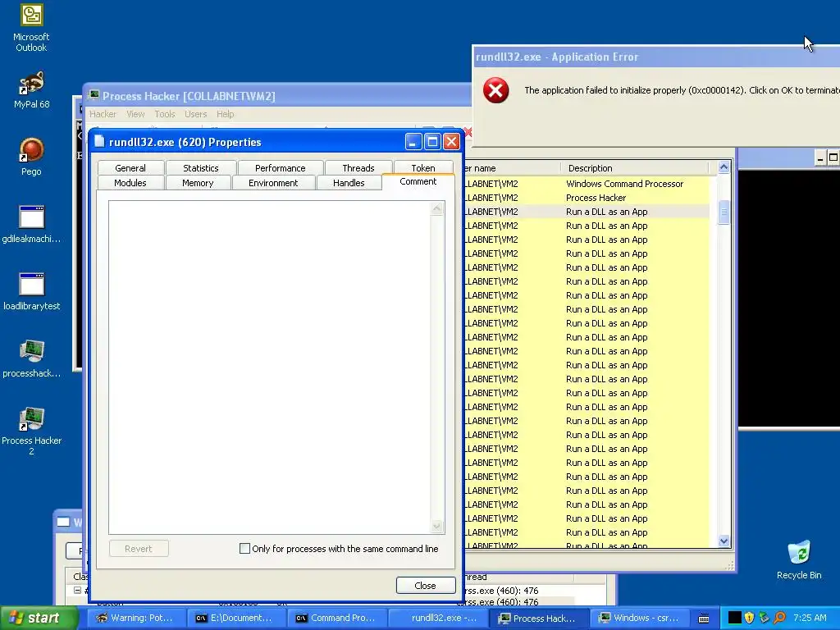Click the Revert button

point(138,549)
